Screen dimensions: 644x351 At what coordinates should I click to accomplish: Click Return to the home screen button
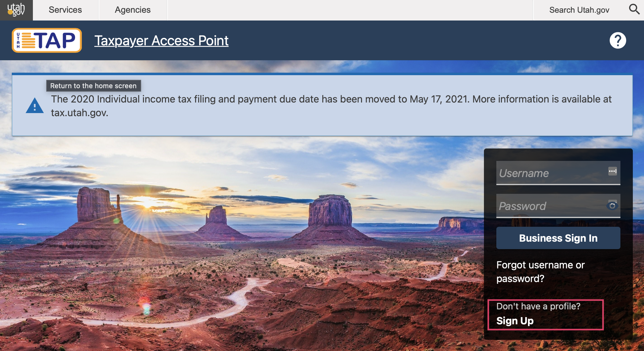93,86
